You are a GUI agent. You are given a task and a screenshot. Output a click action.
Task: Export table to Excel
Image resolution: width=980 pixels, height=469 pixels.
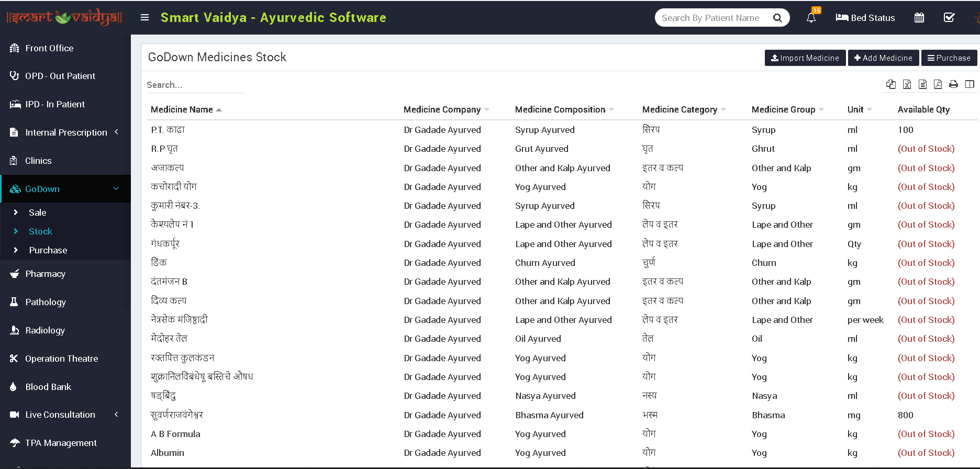pyautogui.click(x=907, y=84)
